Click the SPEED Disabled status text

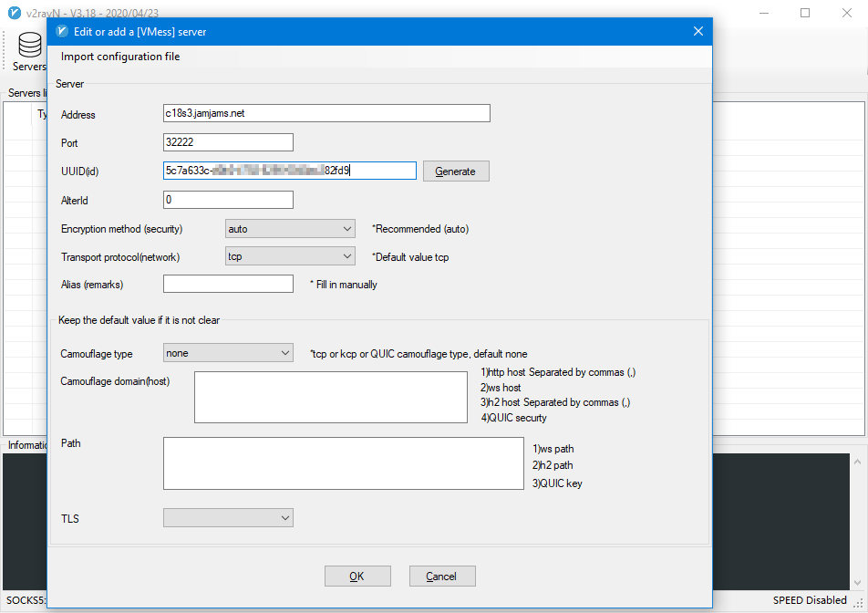[x=810, y=600]
